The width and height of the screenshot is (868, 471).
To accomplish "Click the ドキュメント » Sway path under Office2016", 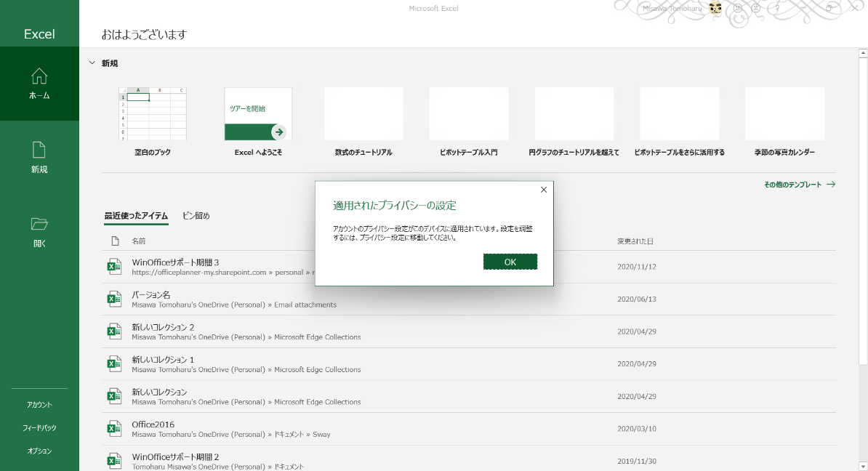I will click(302, 435).
